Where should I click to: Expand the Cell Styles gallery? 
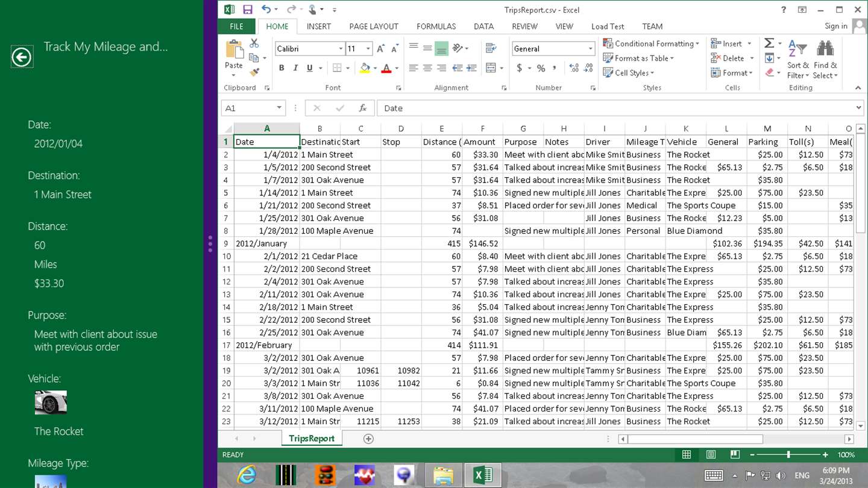(x=628, y=73)
